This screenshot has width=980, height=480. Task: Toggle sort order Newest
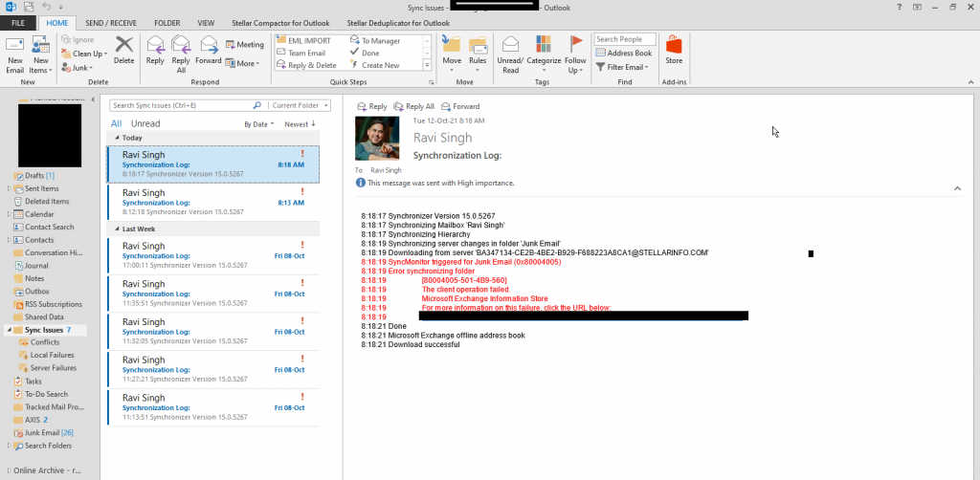(300, 124)
